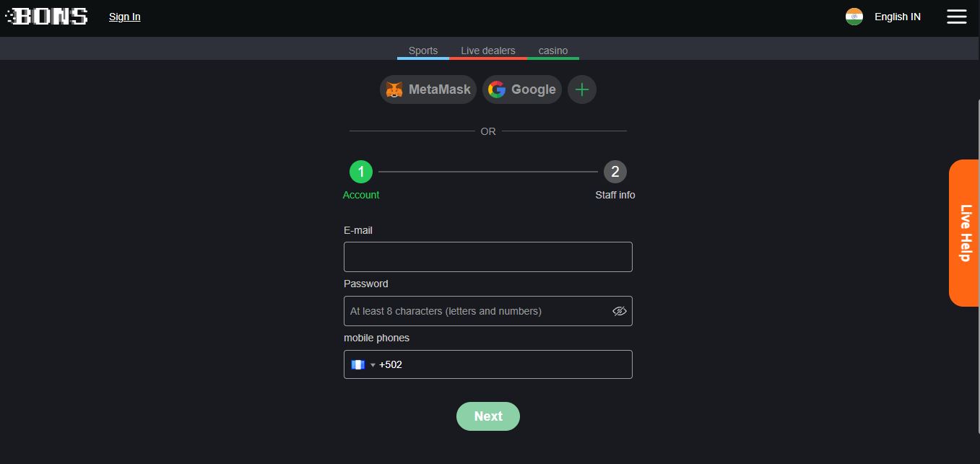Sign up with Google
Screen dimensions: 980x464
(522, 89)
